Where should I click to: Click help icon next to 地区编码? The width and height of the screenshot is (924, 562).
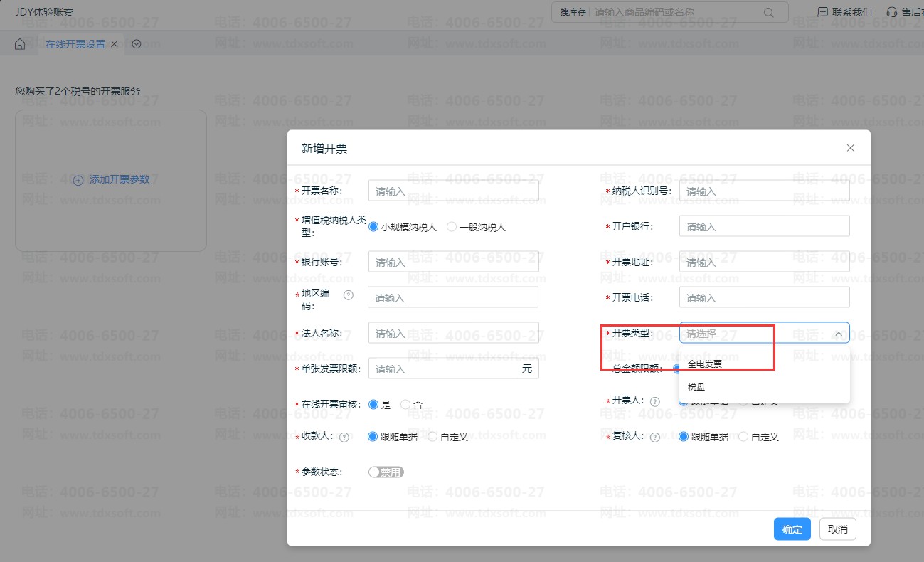(x=349, y=295)
